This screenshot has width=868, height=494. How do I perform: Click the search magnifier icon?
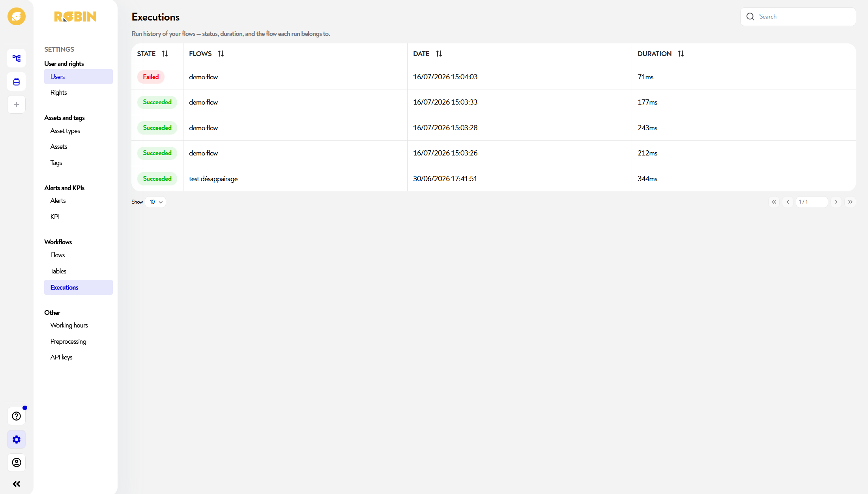(750, 17)
